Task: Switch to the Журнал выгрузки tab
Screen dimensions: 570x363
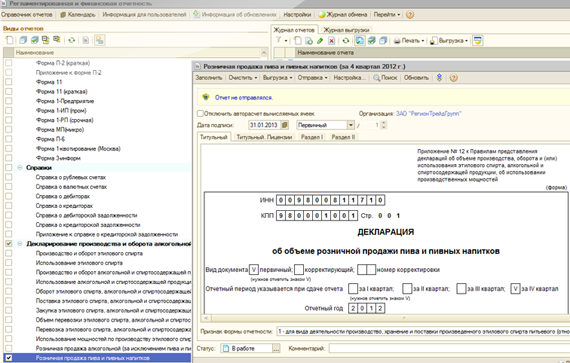Action: pos(346,30)
